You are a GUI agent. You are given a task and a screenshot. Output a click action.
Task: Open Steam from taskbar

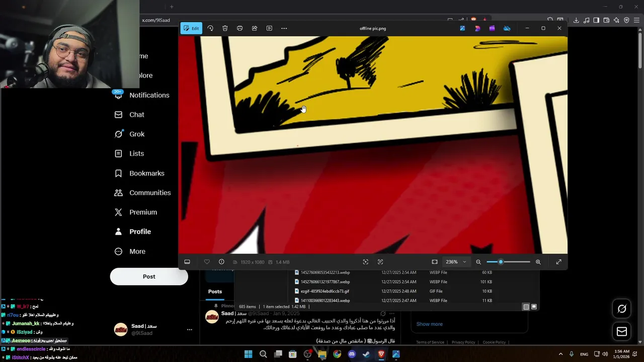click(366, 354)
